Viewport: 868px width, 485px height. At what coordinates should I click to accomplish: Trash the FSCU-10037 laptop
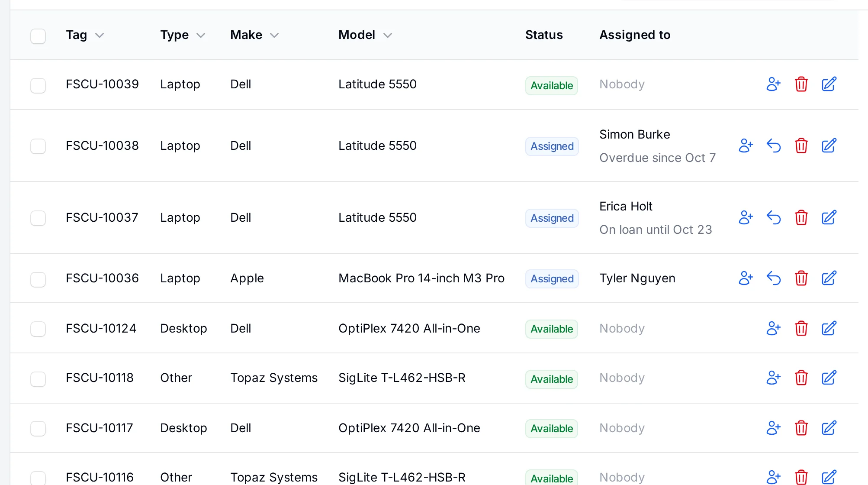point(801,217)
